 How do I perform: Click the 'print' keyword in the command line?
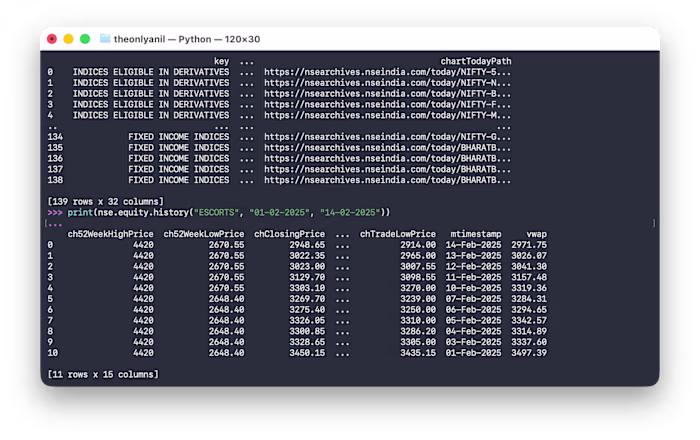pyautogui.click(x=80, y=212)
